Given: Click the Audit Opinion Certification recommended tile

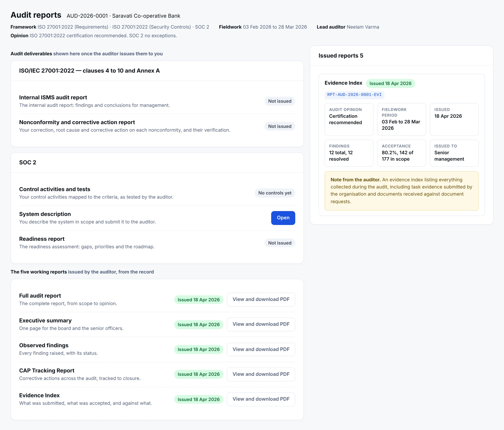Looking at the screenshot, I should click(349, 119).
